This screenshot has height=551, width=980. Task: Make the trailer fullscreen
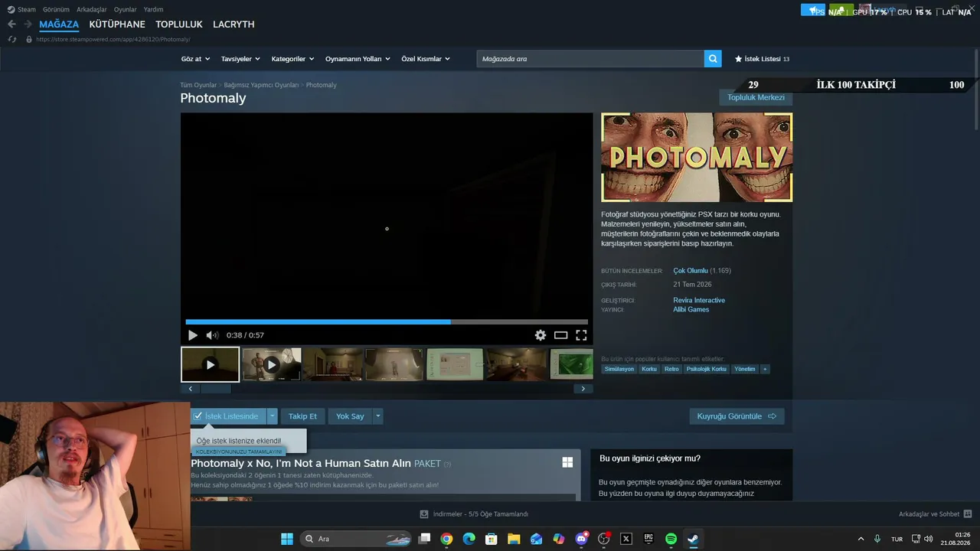[581, 335]
